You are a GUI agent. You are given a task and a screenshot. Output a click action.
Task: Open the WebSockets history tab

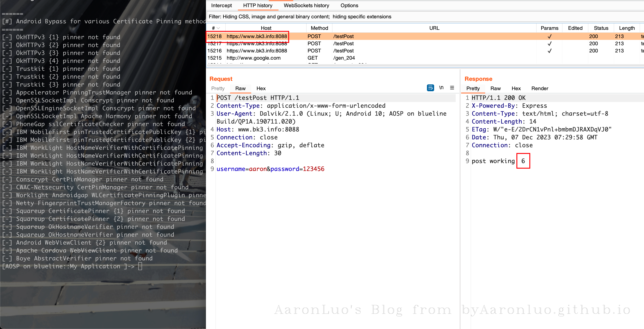point(306,6)
